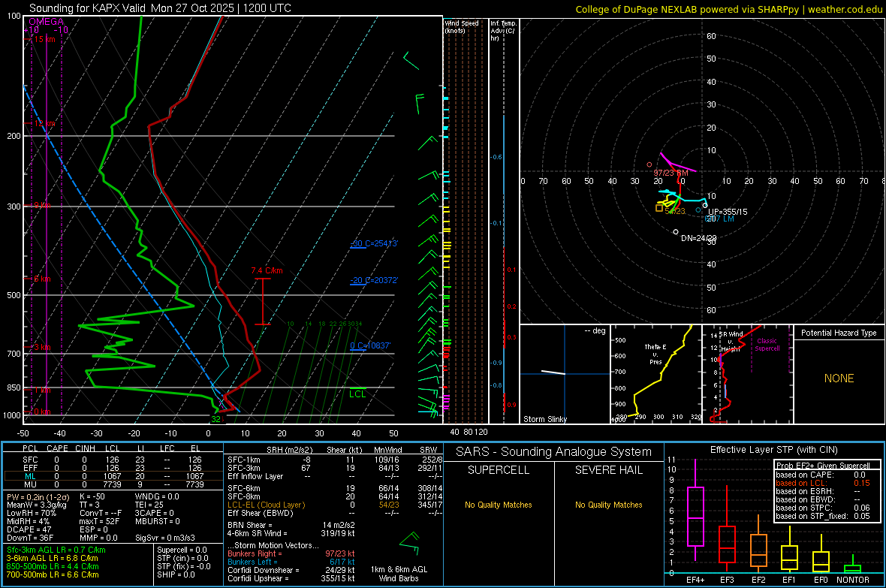Click the green LCL marker label
Viewport: 886px width, 588px height.
point(357,394)
